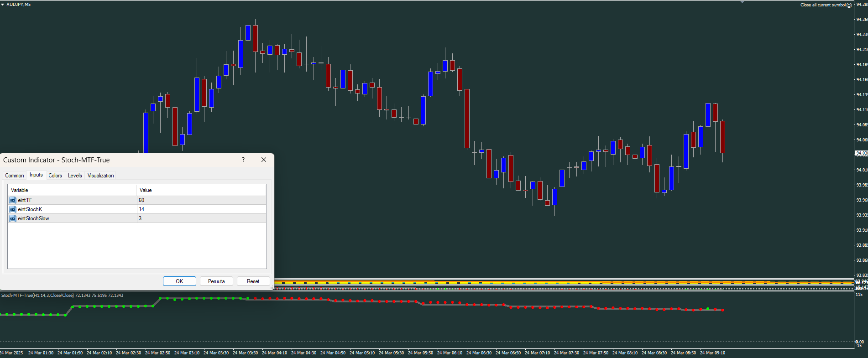Click the integer icon beside eintStochSlow

click(12, 218)
